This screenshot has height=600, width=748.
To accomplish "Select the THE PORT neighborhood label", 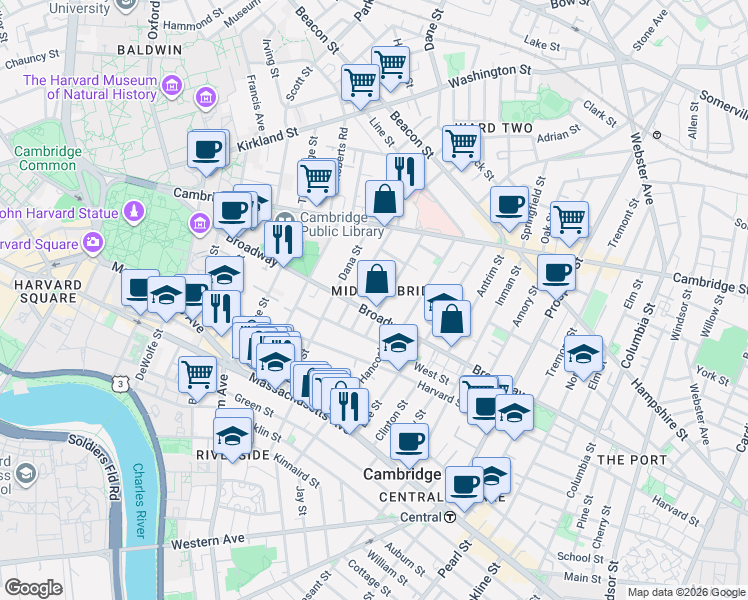I will (x=632, y=460).
